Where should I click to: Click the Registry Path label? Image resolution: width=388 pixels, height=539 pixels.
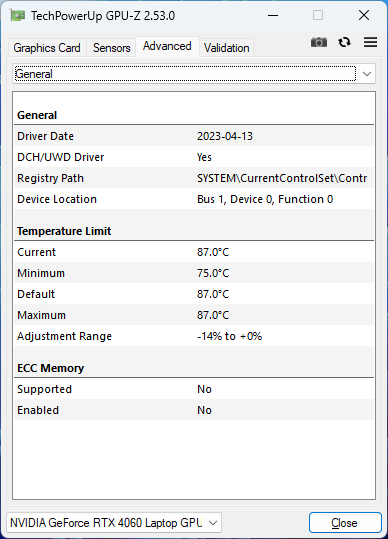click(x=51, y=178)
